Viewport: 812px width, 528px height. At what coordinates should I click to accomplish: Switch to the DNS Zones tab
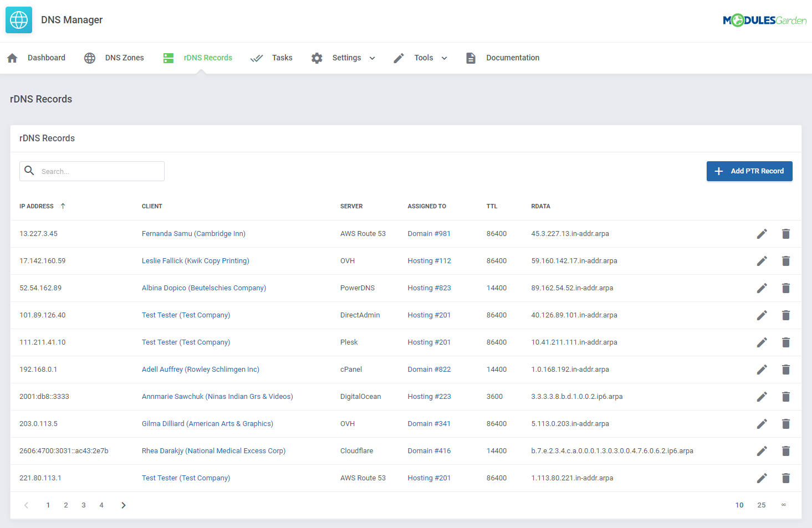[x=124, y=58]
